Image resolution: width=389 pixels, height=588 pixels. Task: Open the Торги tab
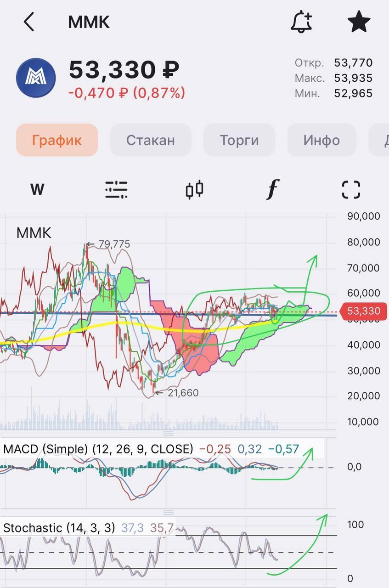[x=239, y=140]
